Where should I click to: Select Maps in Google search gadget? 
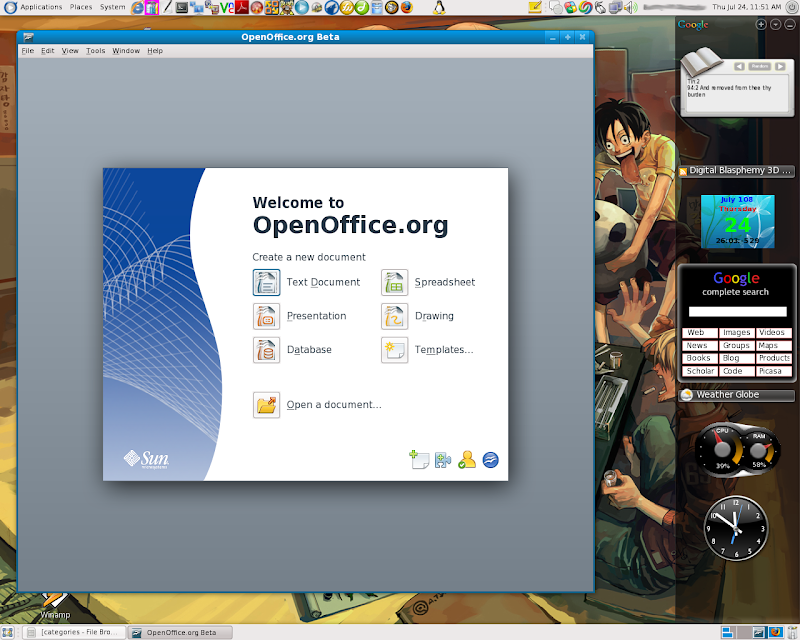(x=773, y=346)
